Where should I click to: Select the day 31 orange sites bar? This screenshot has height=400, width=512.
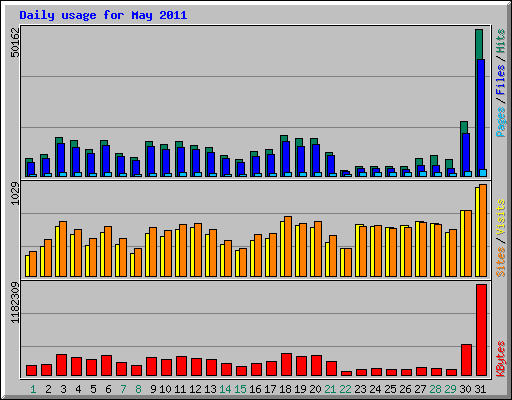pos(483,230)
